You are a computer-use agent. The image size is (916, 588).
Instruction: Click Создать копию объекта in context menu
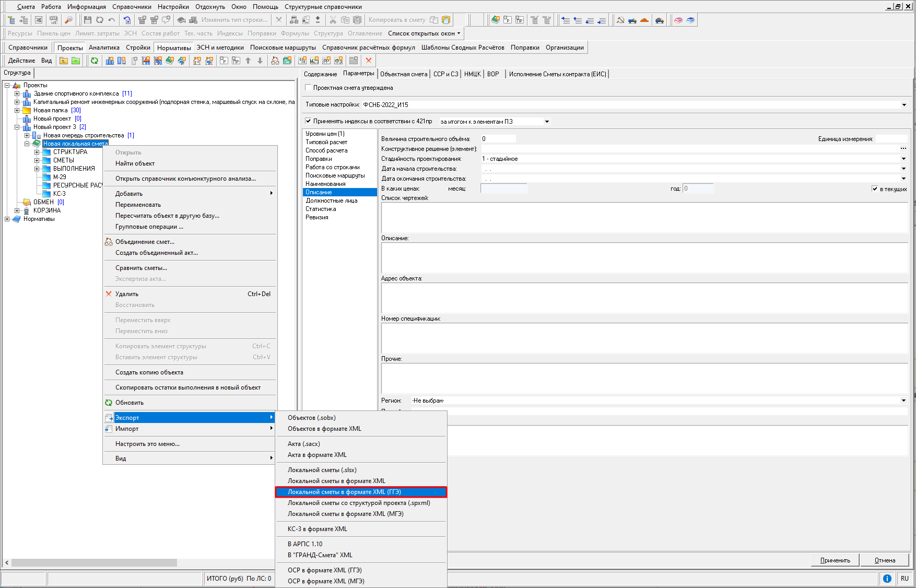[x=190, y=372]
